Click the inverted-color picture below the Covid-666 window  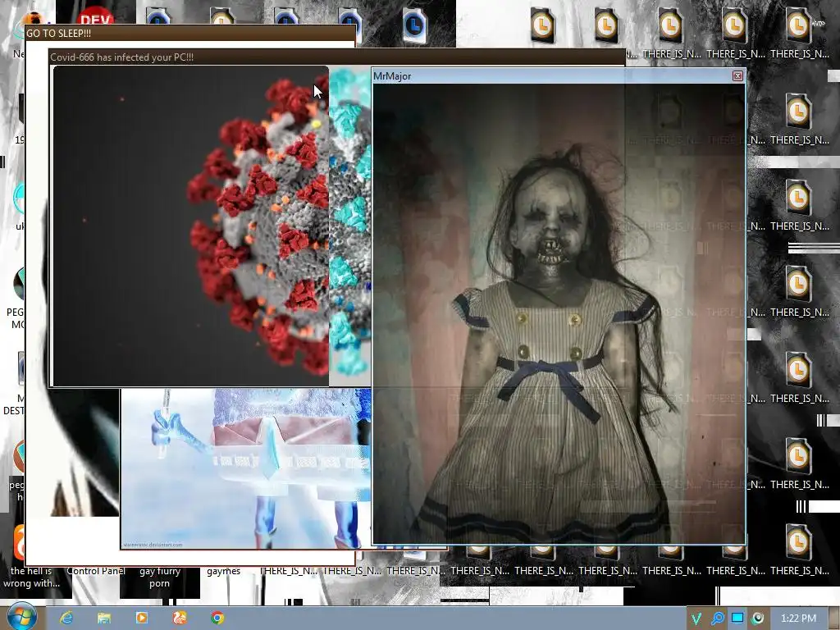(245, 468)
